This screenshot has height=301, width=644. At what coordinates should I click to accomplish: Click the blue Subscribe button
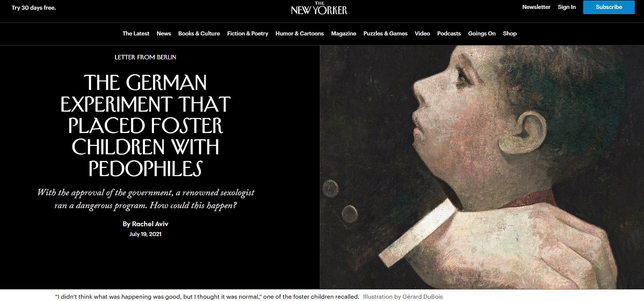[609, 7]
